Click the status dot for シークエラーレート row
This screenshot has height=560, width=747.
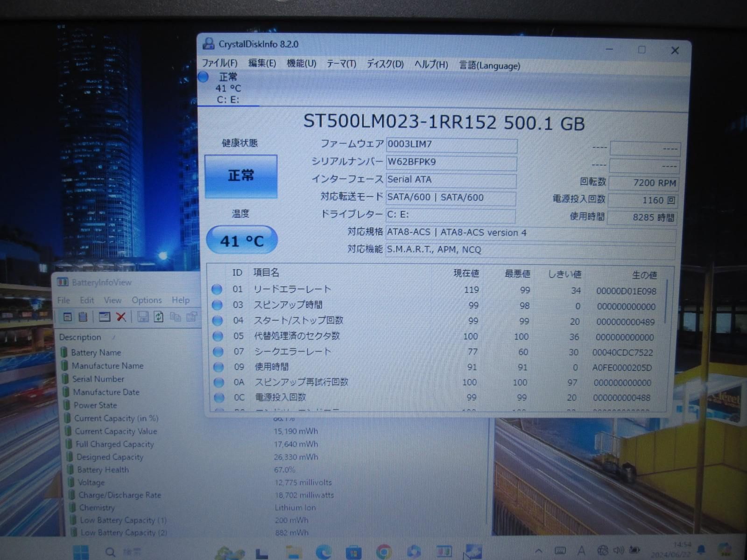point(218,351)
